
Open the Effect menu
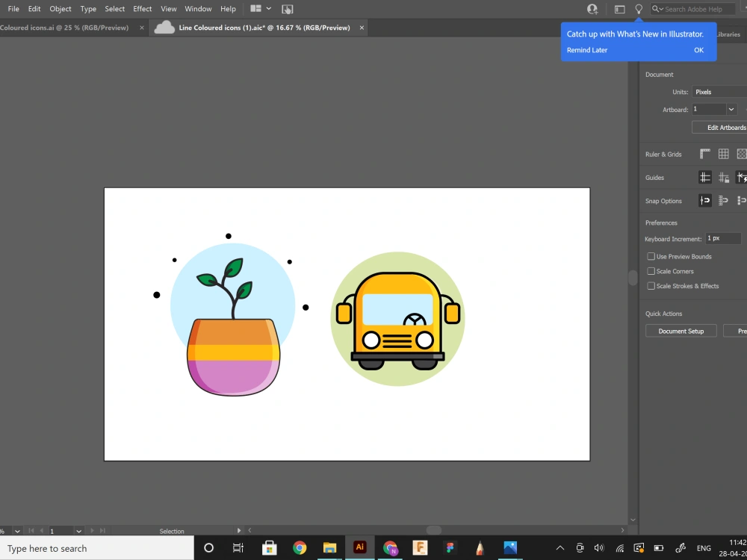143,8
